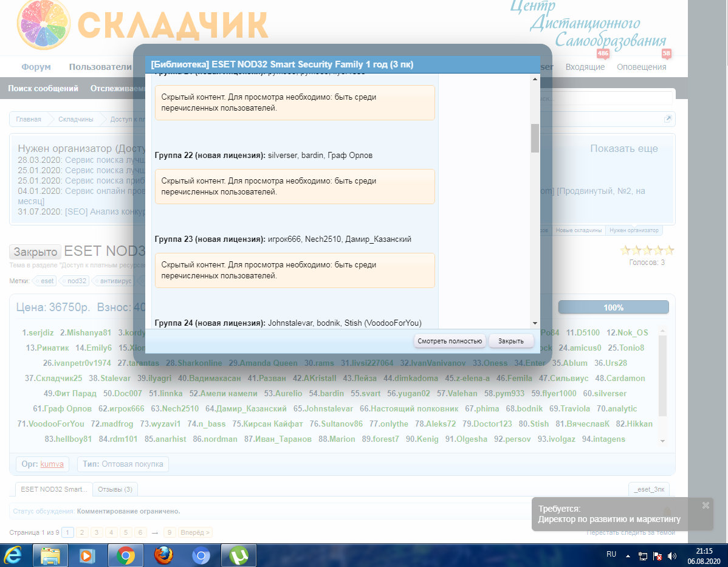The height and width of the screenshot is (567, 728).
Task: Close the 'Требуется' notification popup
Action: (706, 505)
